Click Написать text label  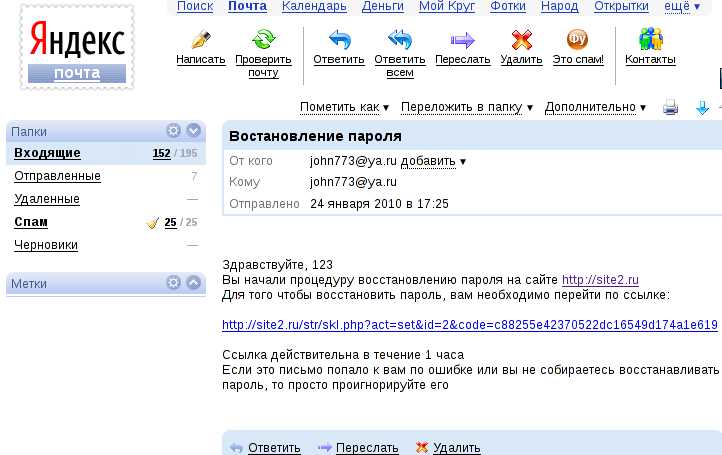pos(201,60)
